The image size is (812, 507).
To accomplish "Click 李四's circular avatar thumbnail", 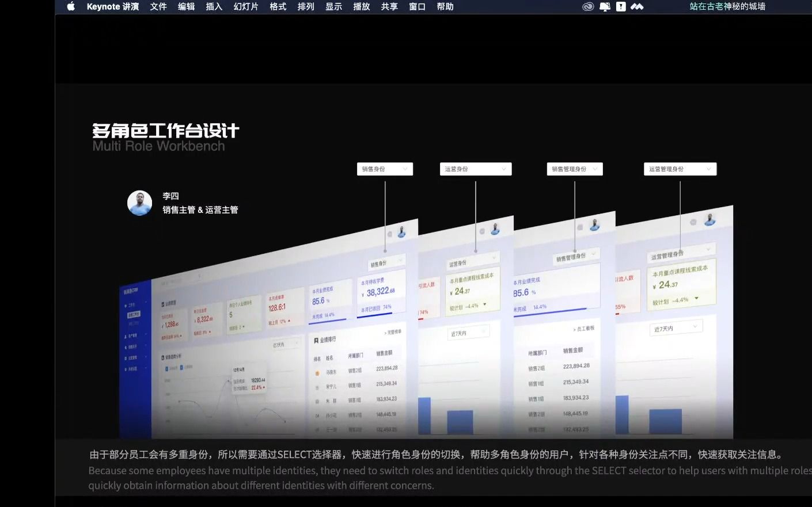I will tap(139, 203).
